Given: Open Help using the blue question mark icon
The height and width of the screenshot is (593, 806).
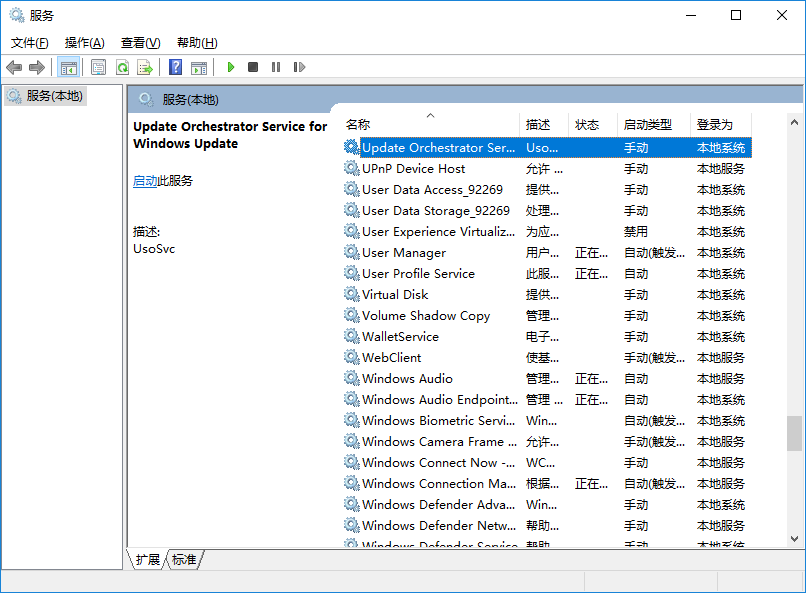Looking at the screenshot, I should (x=175, y=67).
